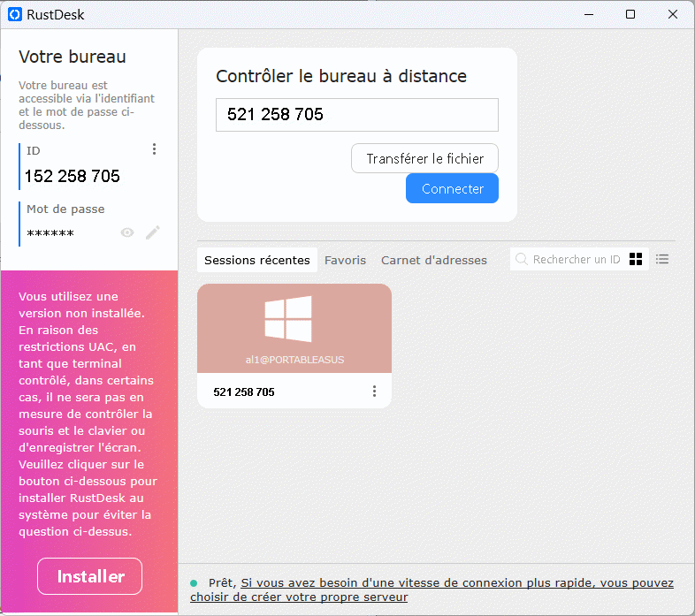
Task: Edit password using the pencil icon
Action: click(x=153, y=232)
